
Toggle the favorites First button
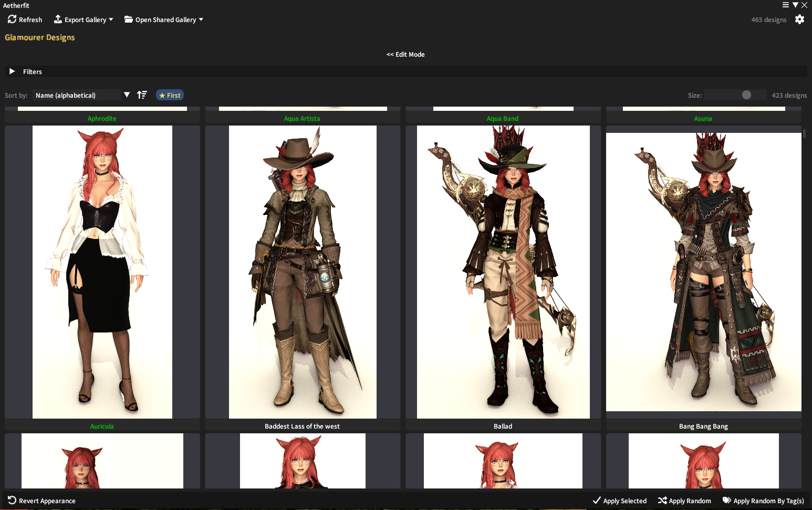(170, 95)
